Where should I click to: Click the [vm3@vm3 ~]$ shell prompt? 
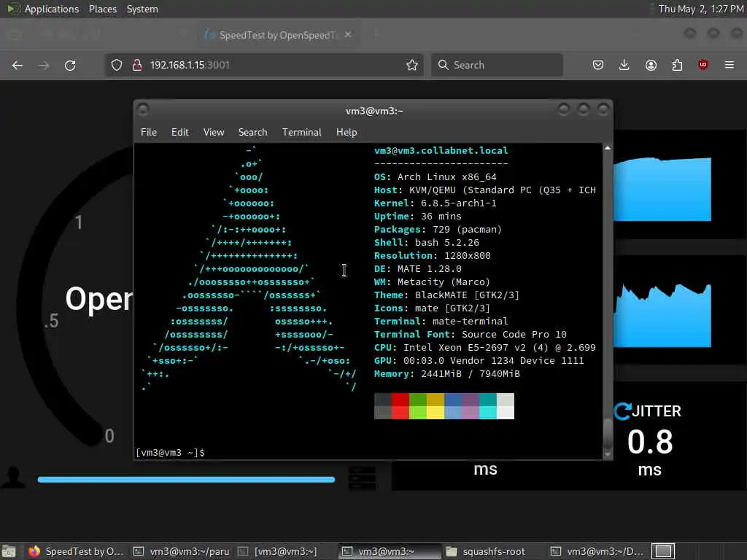[x=170, y=452]
